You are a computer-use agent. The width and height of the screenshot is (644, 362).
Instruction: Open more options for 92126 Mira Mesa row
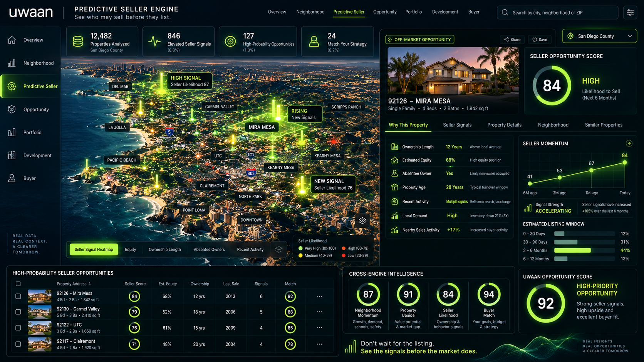pos(319,296)
